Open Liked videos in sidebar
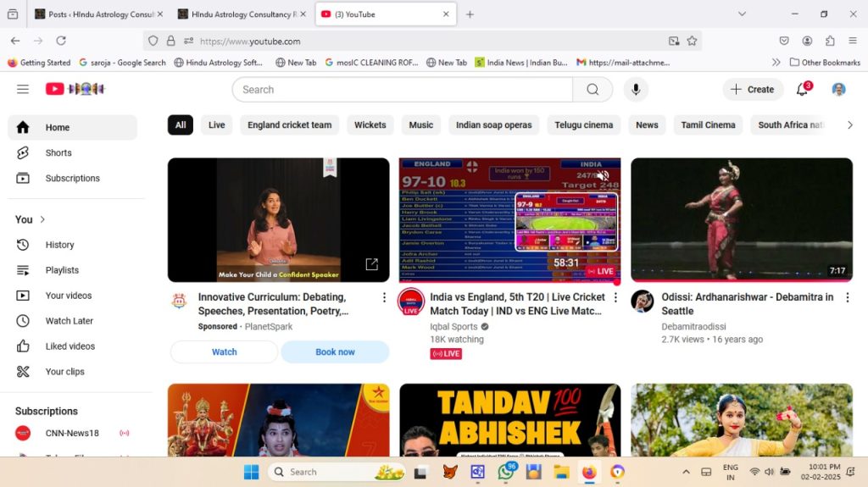This screenshot has width=868, height=487. [73, 346]
